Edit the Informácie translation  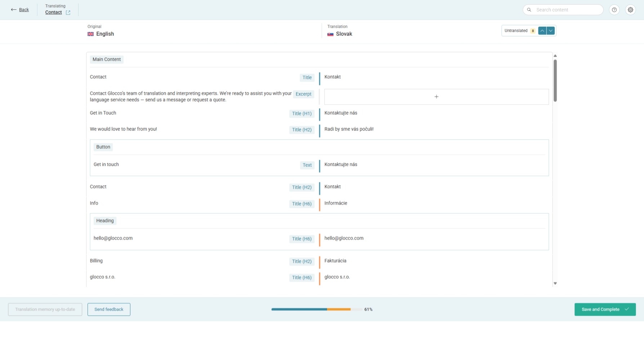tap(336, 203)
